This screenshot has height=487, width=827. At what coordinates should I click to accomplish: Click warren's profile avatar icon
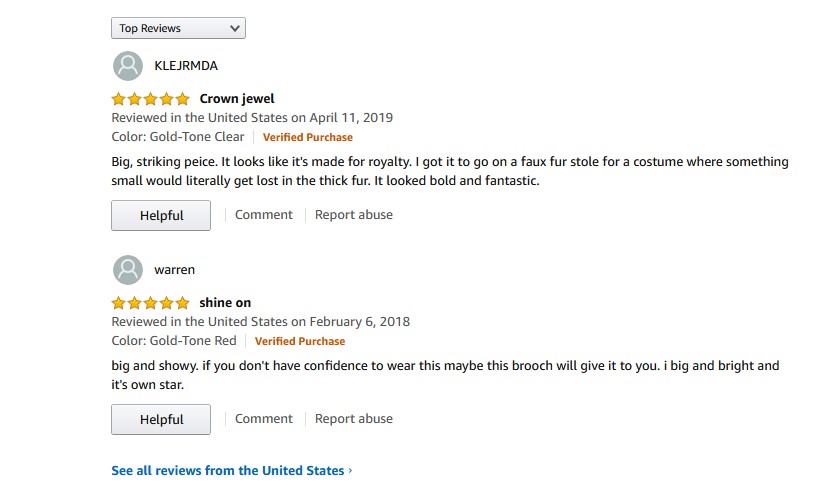tap(127, 270)
